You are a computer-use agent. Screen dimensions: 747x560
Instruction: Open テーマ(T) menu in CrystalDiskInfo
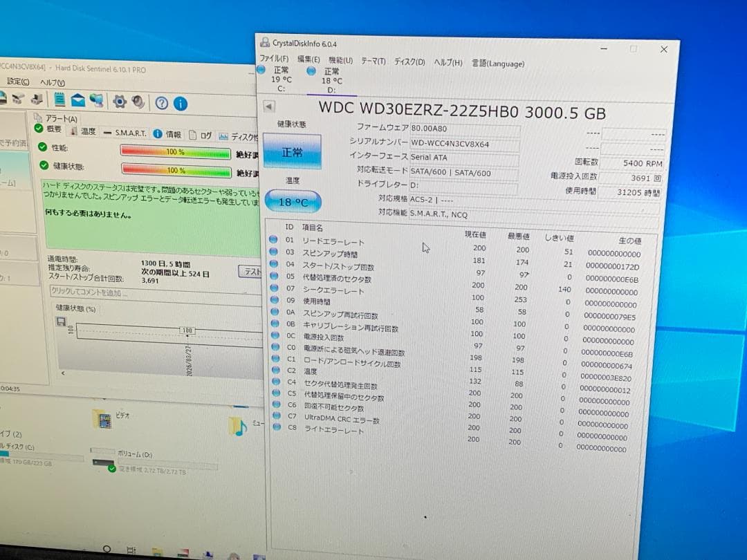click(x=373, y=61)
